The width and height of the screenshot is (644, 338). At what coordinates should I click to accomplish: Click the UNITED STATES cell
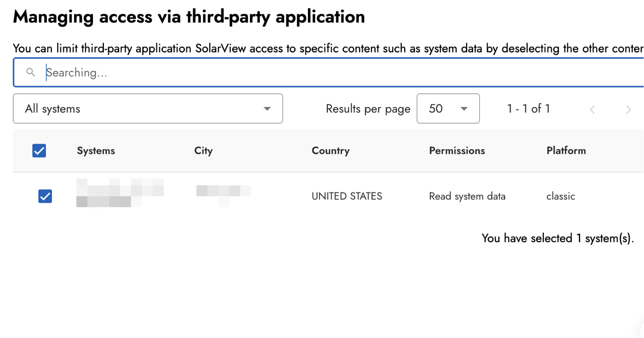pyautogui.click(x=347, y=196)
